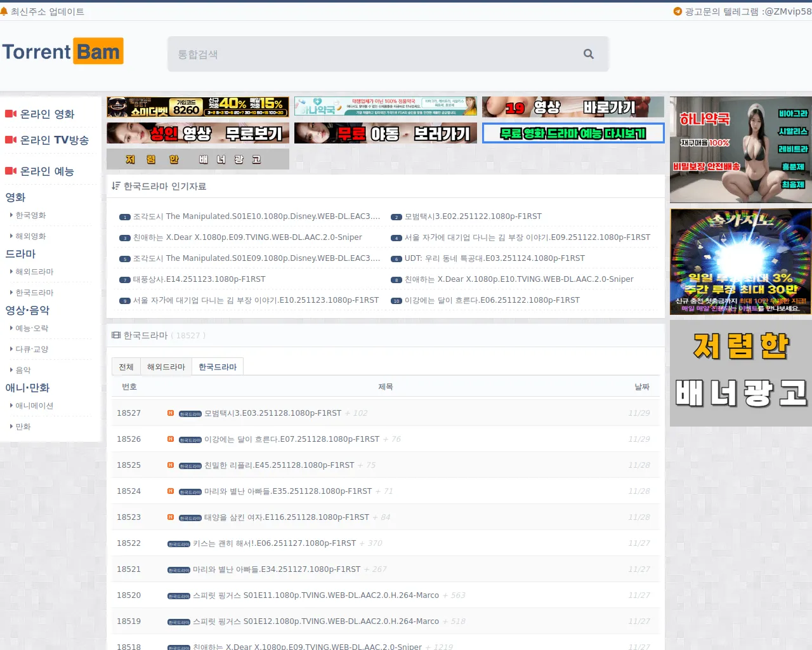Image resolution: width=812 pixels, height=650 pixels.
Task: Click comment count + 370 in row 18522
Action: (x=371, y=543)
